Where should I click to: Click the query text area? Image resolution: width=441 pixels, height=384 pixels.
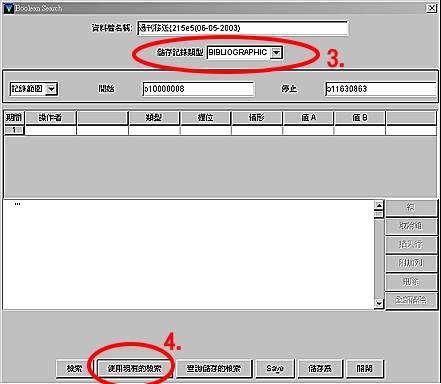(x=189, y=254)
